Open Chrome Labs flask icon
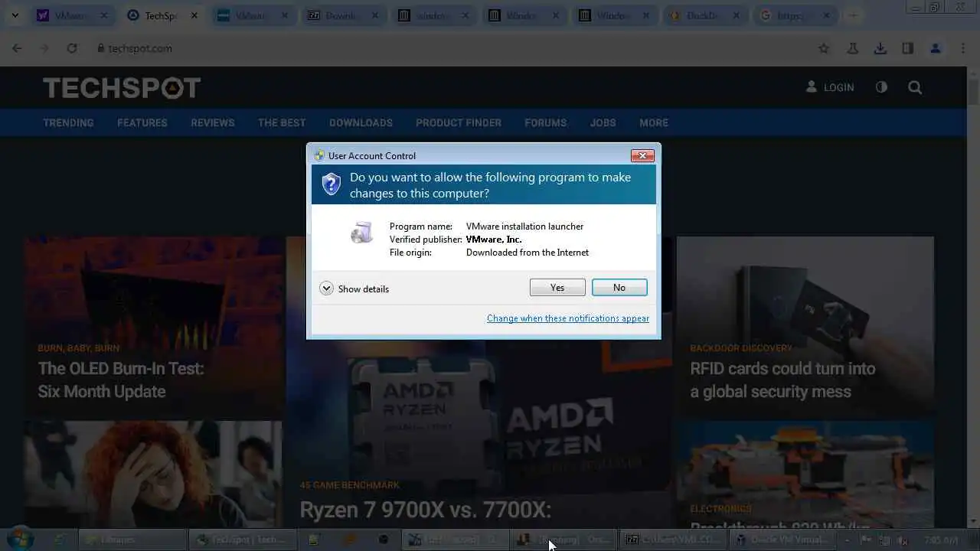The height and width of the screenshot is (551, 980). pyautogui.click(x=852, y=48)
